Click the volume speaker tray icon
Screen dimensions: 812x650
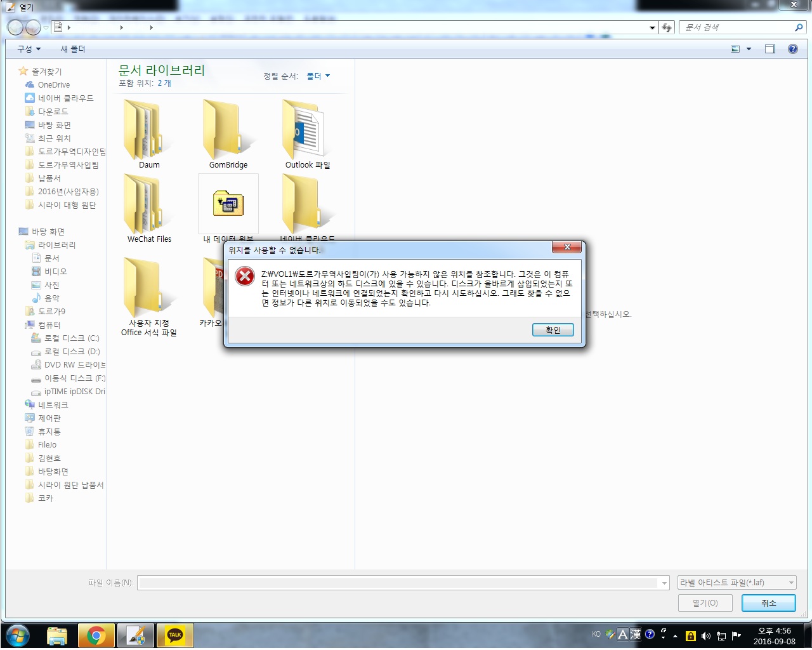click(x=706, y=636)
